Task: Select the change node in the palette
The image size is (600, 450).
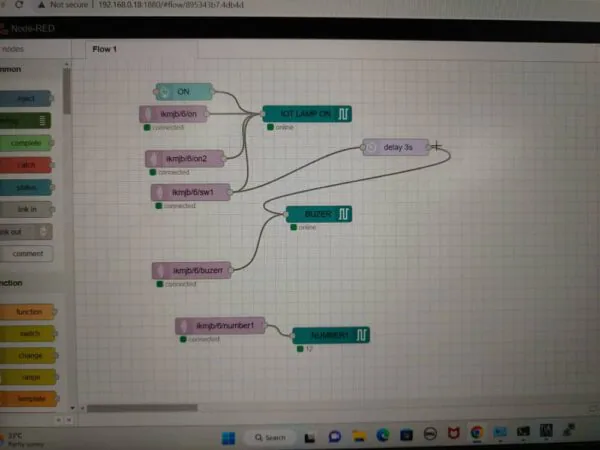Action: pyautogui.click(x=28, y=355)
